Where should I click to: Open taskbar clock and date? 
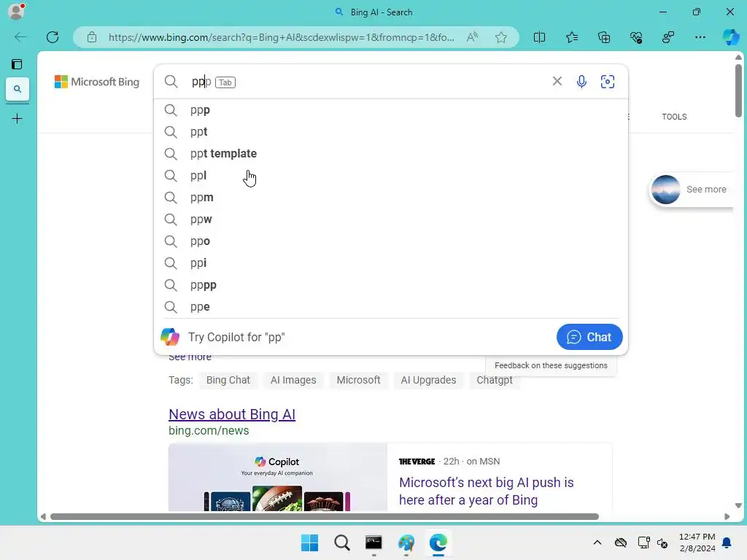pyautogui.click(x=697, y=542)
